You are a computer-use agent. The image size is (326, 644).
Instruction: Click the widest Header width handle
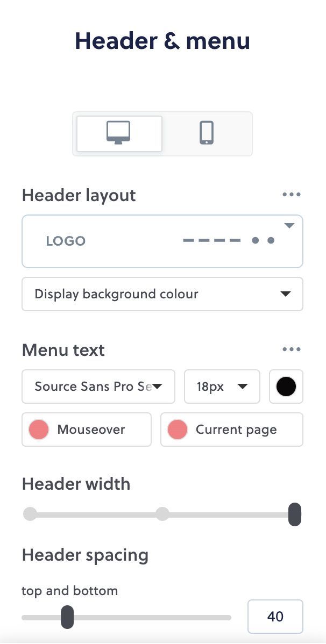pyautogui.click(x=295, y=514)
